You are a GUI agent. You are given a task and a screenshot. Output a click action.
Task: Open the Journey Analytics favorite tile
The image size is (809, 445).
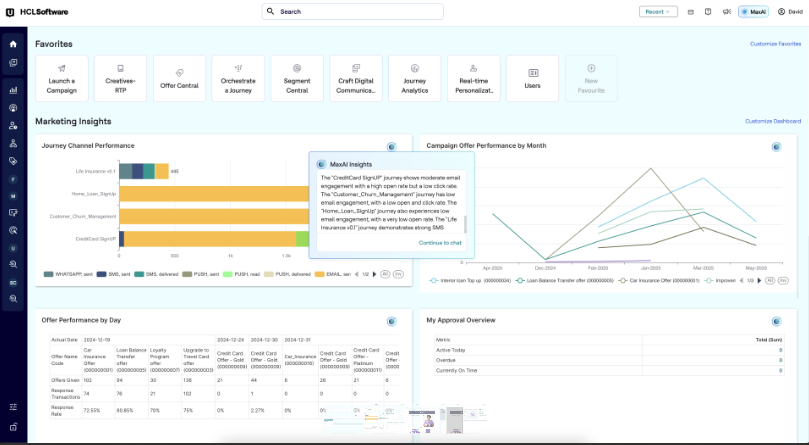pyautogui.click(x=415, y=78)
